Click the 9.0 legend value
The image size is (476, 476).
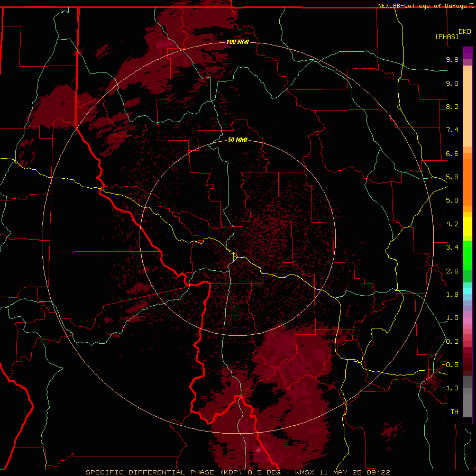[x=452, y=83]
